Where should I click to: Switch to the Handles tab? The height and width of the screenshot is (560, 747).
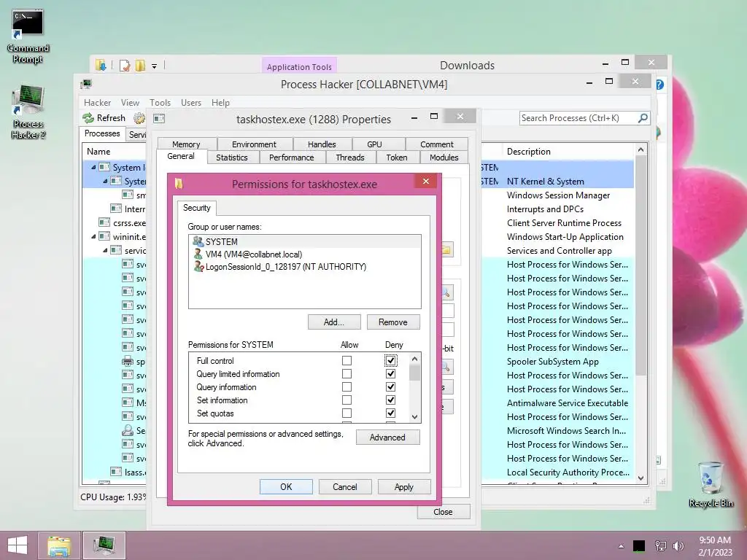(x=322, y=144)
